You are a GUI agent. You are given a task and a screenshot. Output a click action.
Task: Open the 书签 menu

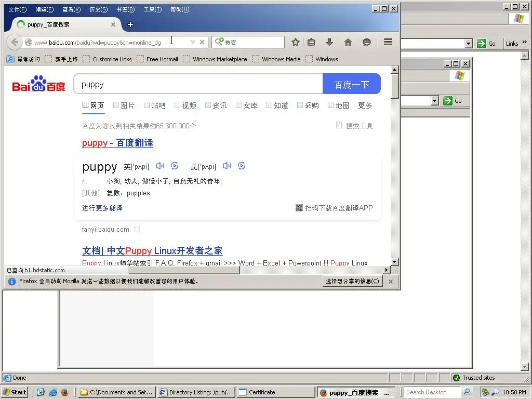[x=126, y=9]
